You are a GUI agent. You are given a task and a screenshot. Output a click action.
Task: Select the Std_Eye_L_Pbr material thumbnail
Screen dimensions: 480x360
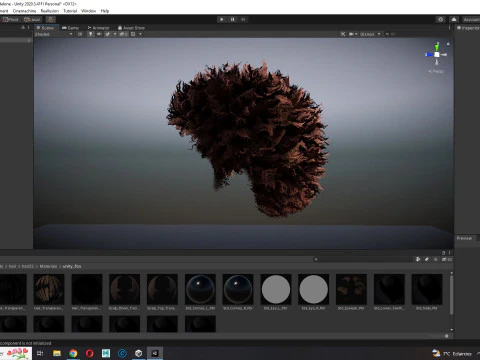[x=276, y=289]
